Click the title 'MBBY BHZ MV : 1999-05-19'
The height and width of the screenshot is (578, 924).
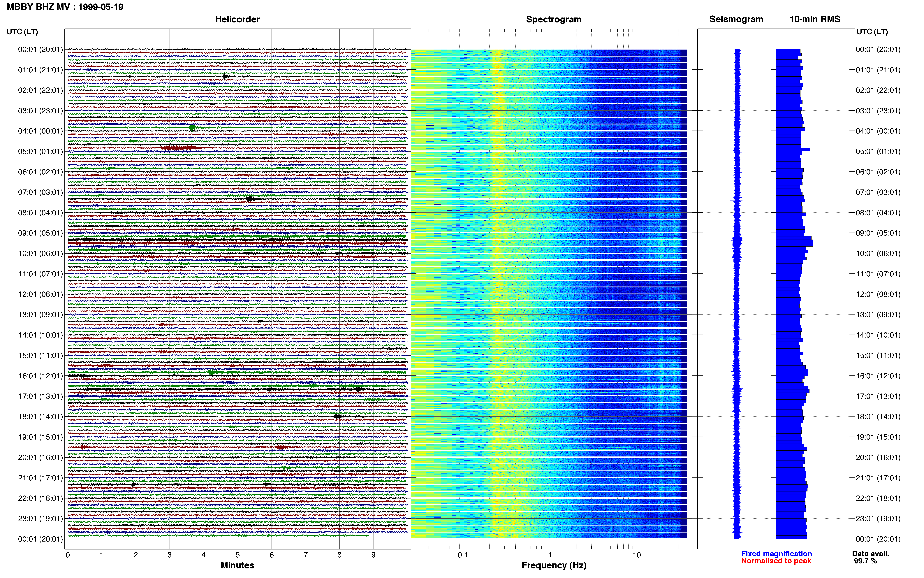click(x=65, y=7)
